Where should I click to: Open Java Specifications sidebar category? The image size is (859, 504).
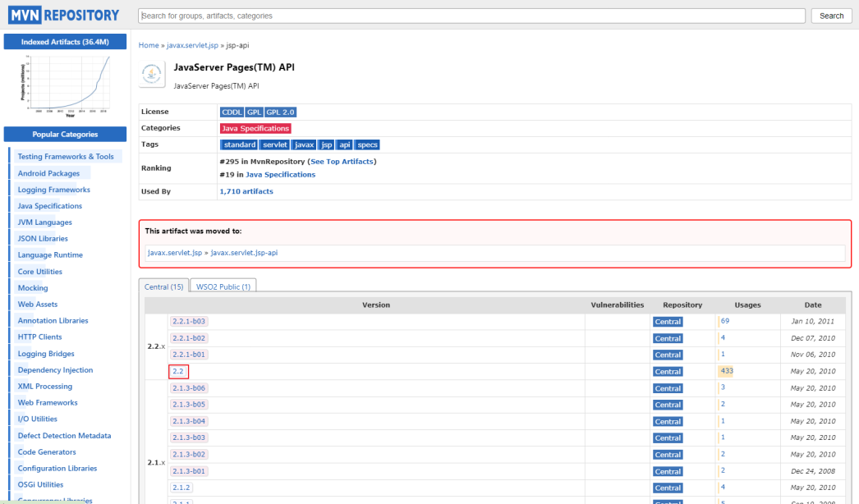(x=50, y=206)
